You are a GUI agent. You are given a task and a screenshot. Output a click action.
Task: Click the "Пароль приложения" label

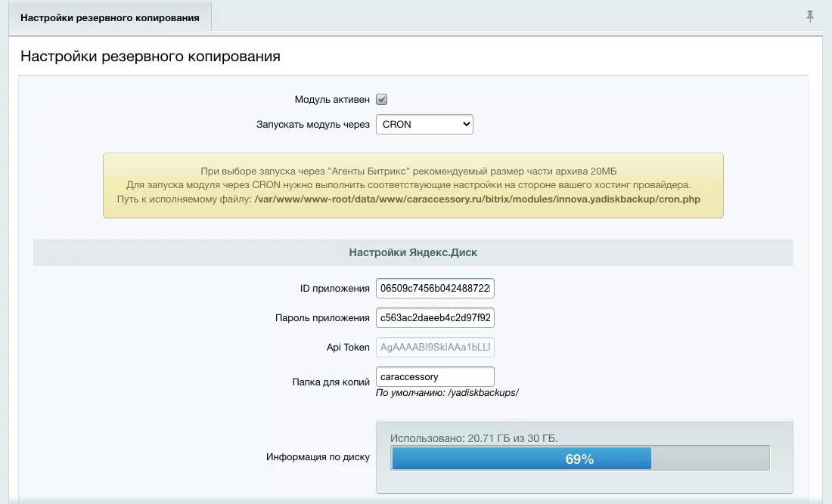[322, 318]
